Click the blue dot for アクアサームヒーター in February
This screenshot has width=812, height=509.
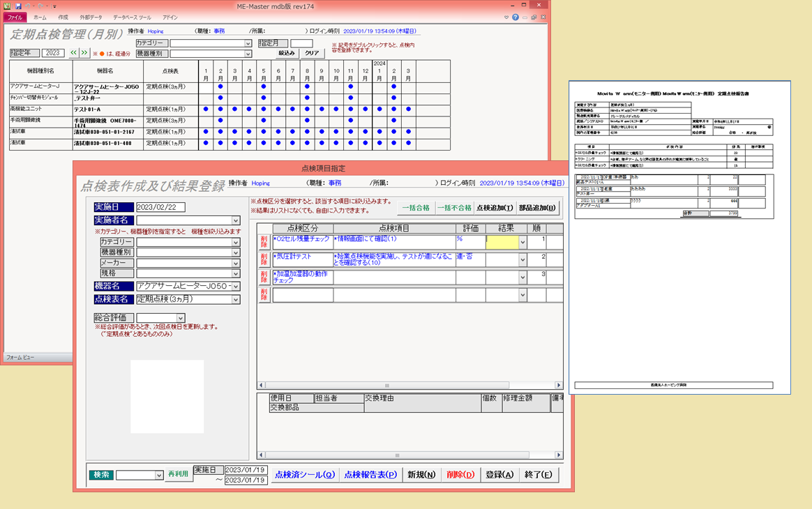click(220, 86)
